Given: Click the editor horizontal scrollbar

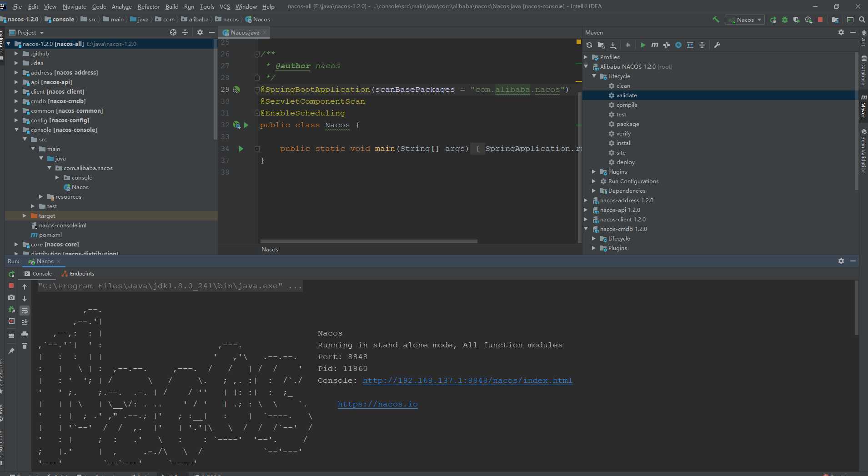Looking at the screenshot, I should tap(369, 241).
